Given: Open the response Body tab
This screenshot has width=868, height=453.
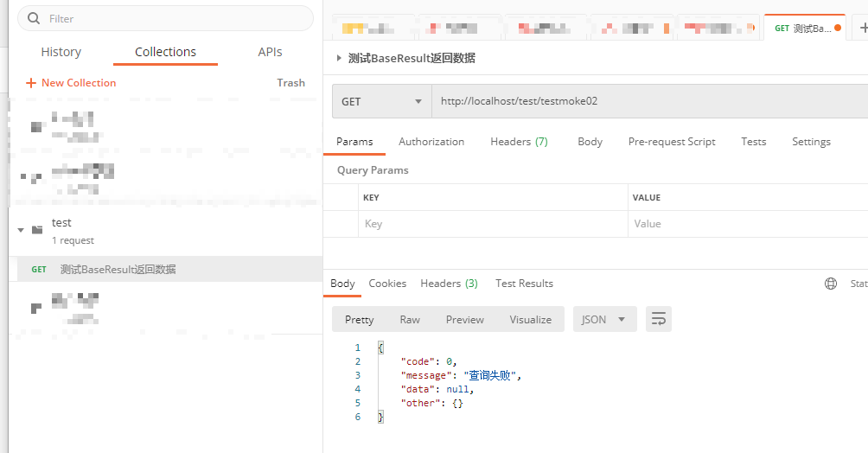Looking at the screenshot, I should [x=342, y=284].
